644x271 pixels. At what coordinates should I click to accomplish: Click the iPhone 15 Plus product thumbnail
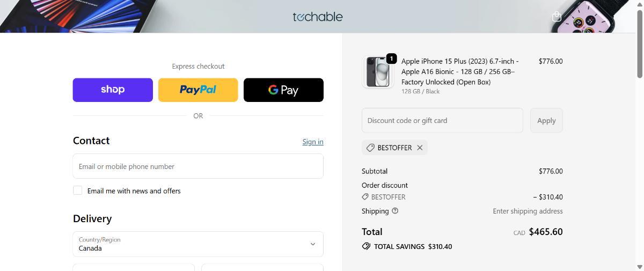pos(378,71)
